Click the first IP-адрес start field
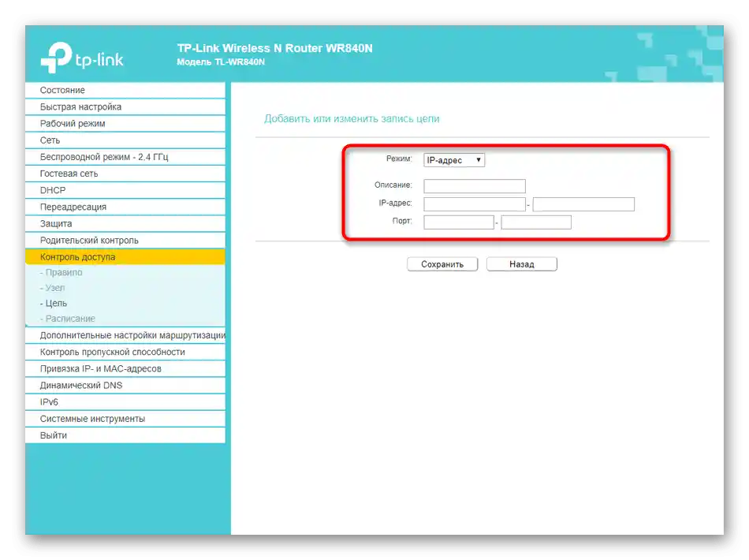This screenshot has width=749, height=560. [475, 204]
